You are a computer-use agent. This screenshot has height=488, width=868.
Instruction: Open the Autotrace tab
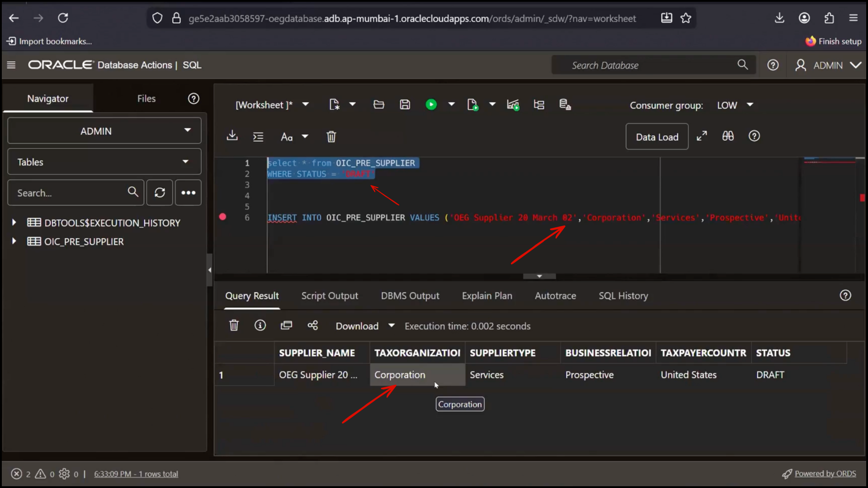[x=556, y=296]
